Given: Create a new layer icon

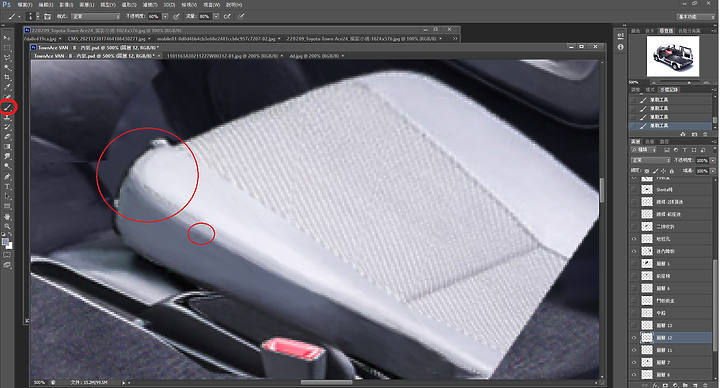Looking at the screenshot, I should (x=696, y=385).
